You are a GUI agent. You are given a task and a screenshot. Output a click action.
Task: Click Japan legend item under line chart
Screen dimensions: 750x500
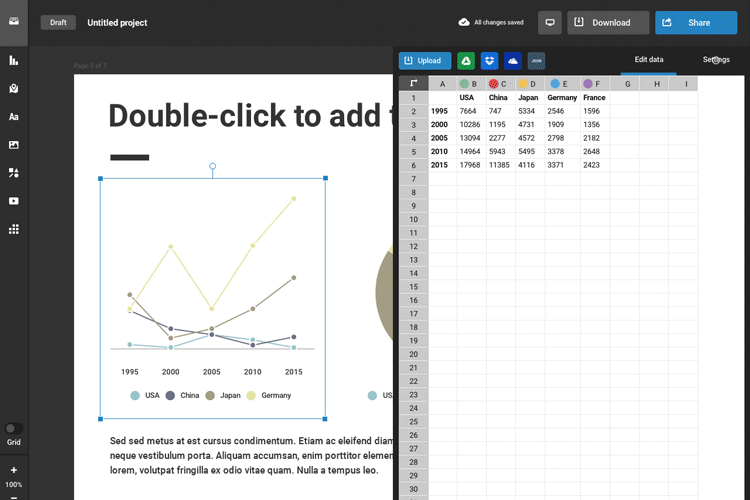pos(223,396)
